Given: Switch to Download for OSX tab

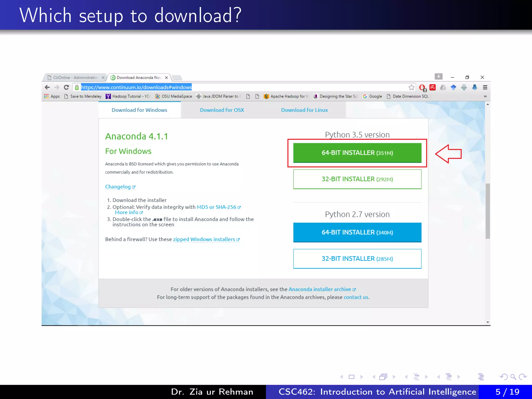Looking at the screenshot, I should click(x=222, y=110).
